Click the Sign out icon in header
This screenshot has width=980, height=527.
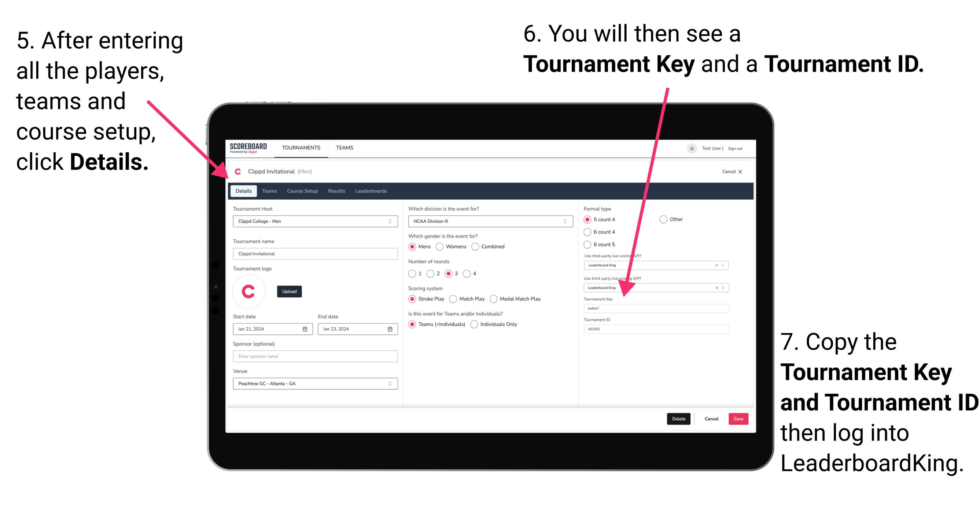[x=740, y=148]
